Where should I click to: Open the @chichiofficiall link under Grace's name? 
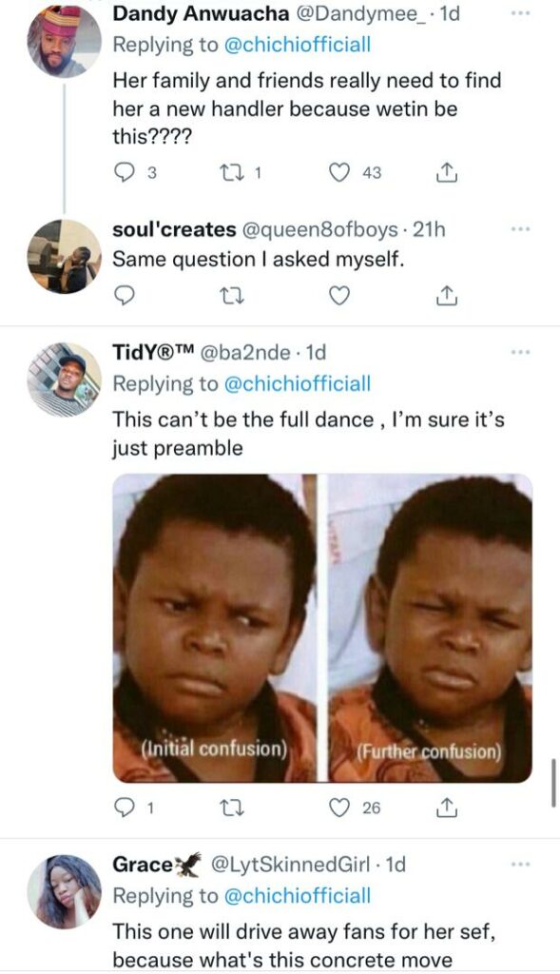click(x=297, y=895)
